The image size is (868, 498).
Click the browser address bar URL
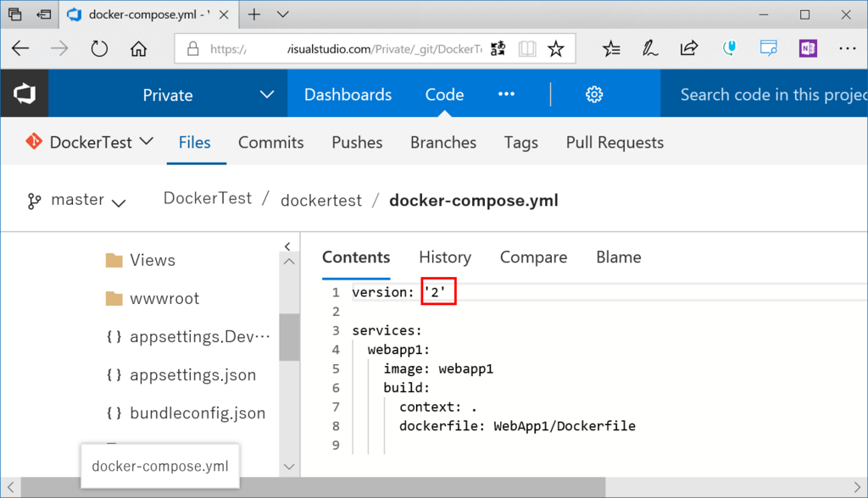coord(346,49)
